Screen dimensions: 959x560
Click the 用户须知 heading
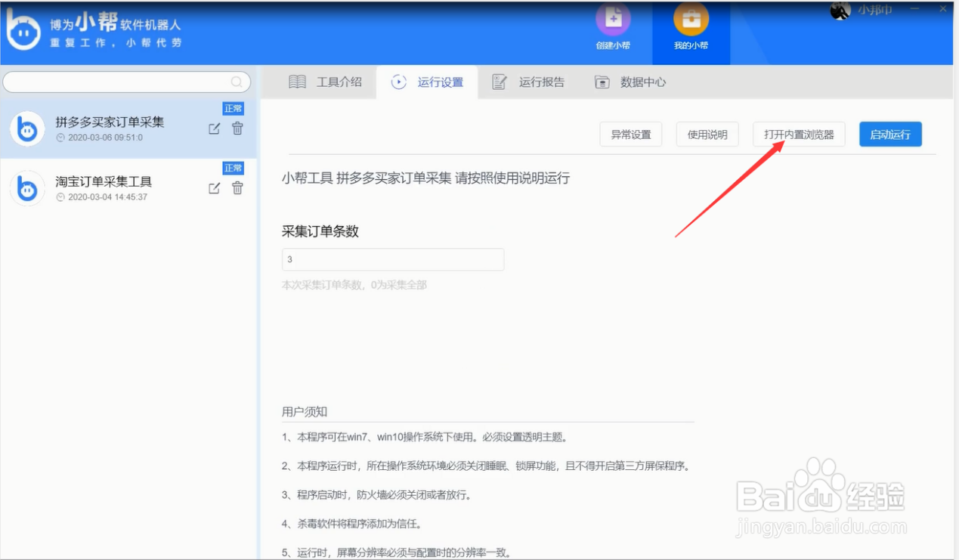pos(305,412)
